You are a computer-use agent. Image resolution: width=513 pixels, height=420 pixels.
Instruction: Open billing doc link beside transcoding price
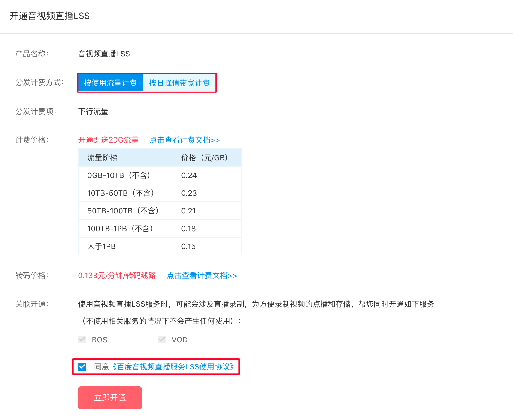coord(202,276)
